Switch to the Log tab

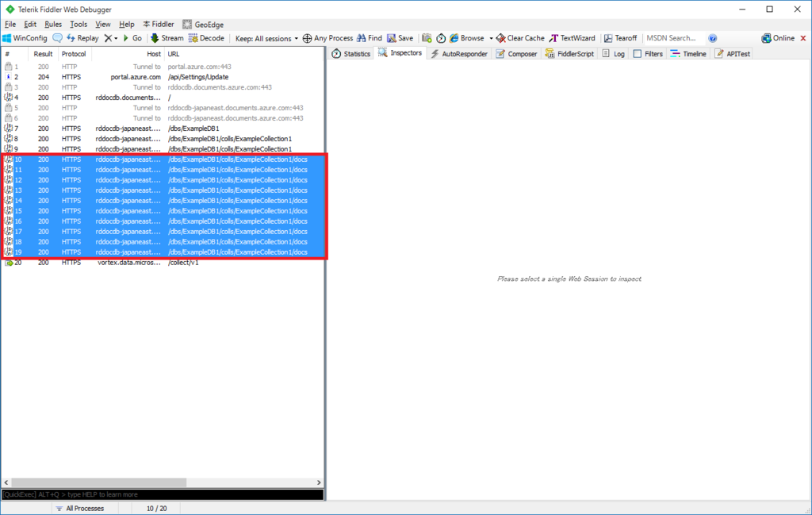613,53
